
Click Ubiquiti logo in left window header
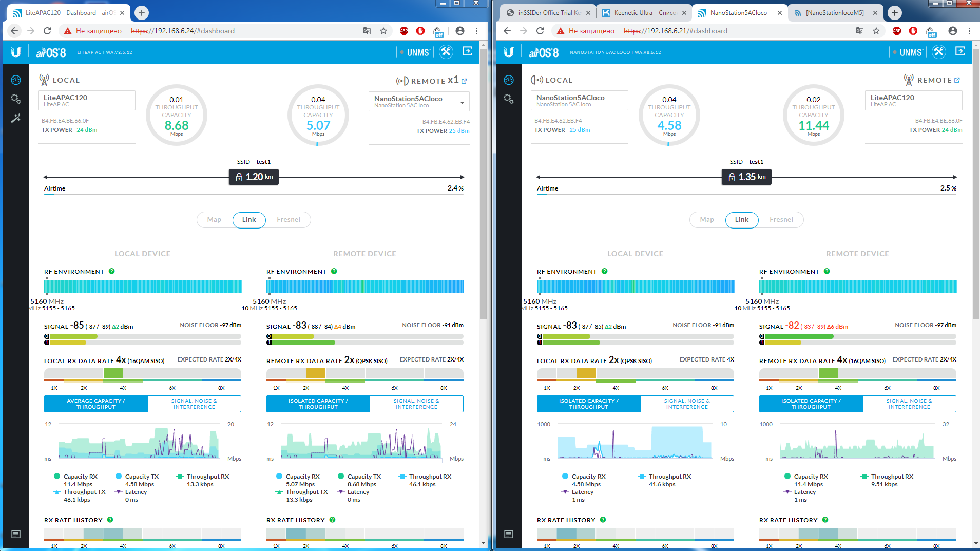16,52
